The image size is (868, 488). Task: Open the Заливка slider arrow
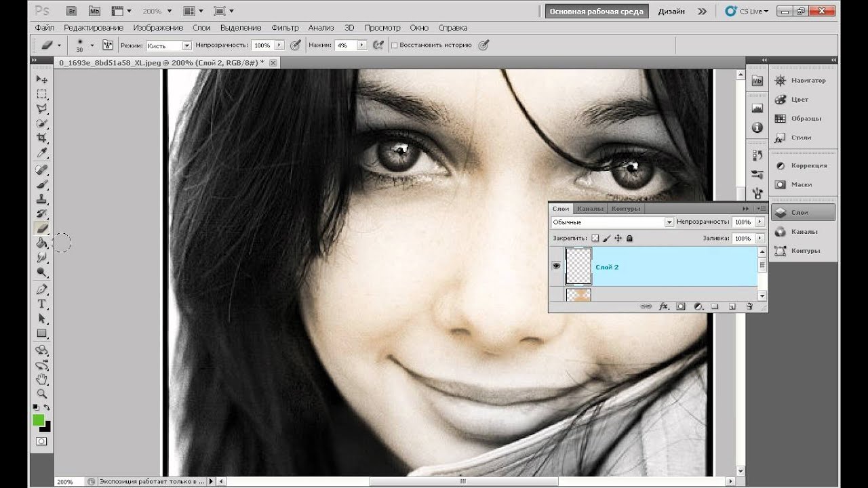(759, 239)
